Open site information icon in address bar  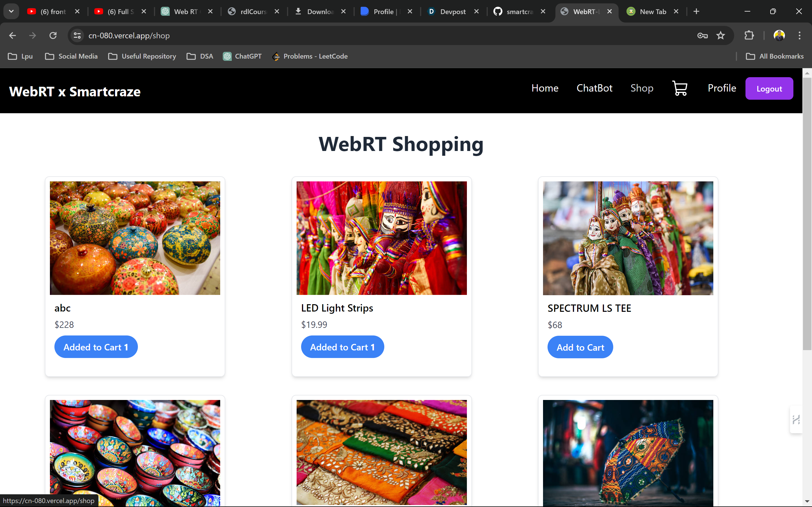pos(77,35)
